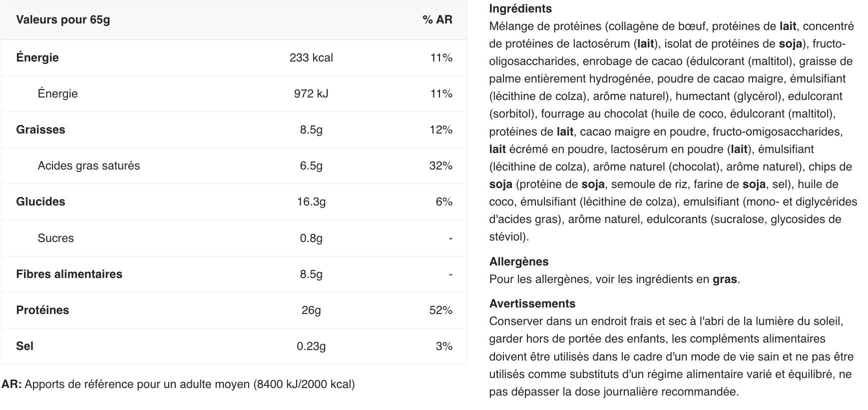The height and width of the screenshot is (410, 868).
Task: Click the bold "AR:" footnote label
Action: tap(11, 384)
